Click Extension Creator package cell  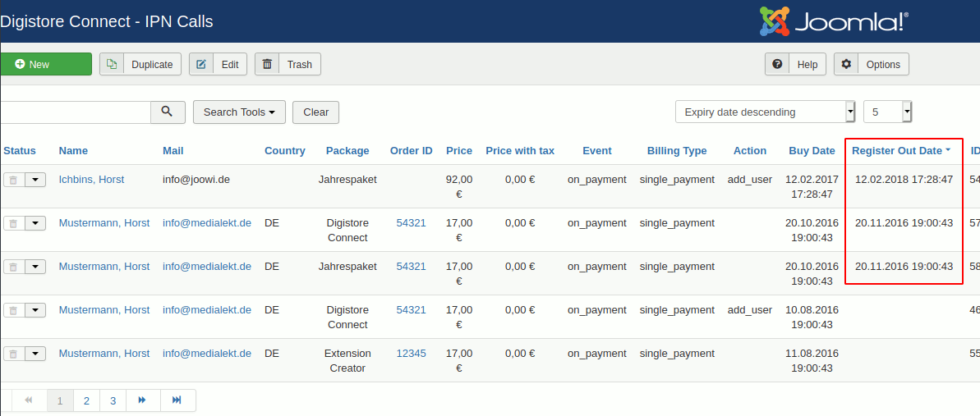click(x=347, y=361)
